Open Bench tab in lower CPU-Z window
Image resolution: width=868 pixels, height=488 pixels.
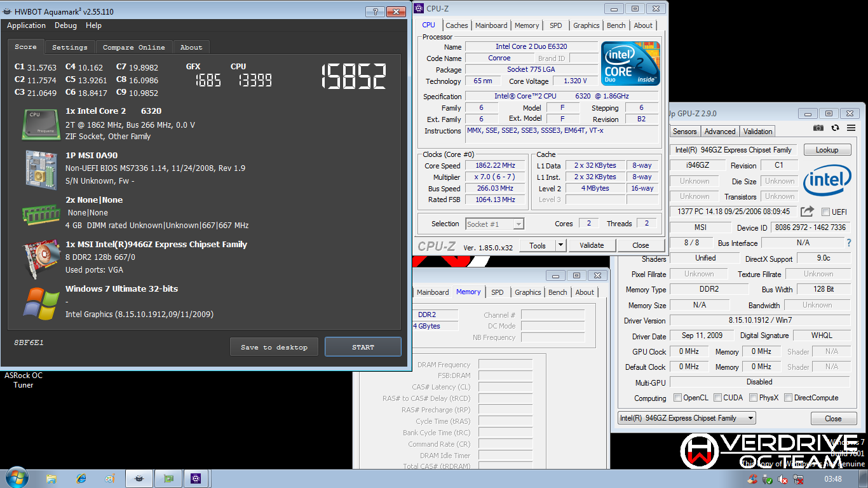[x=557, y=292]
